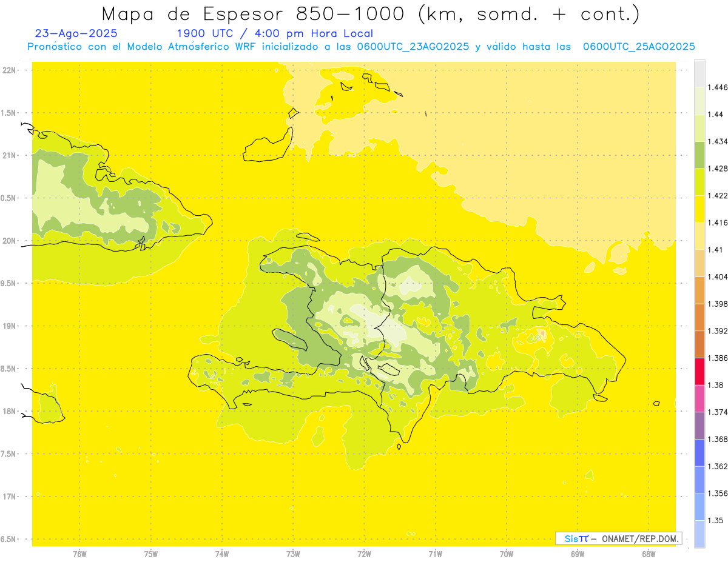Click the colorbar value "1.374"

pyautogui.click(x=718, y=412)
